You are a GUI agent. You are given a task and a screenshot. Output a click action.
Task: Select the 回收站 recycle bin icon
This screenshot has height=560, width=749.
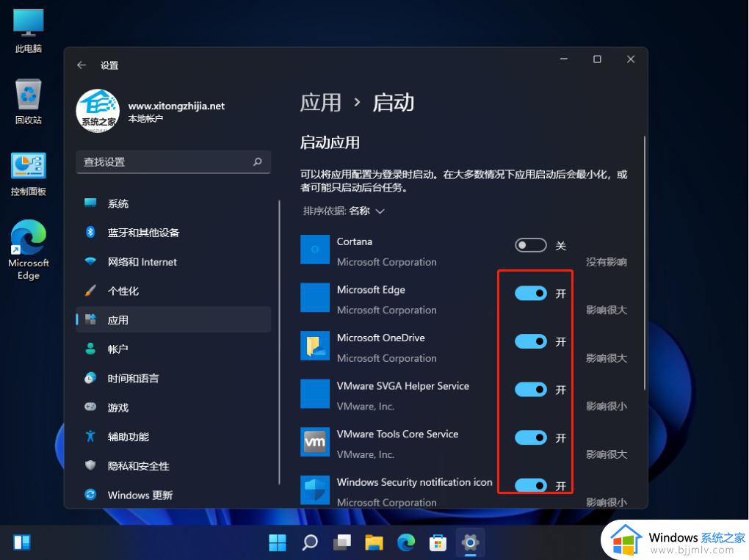[28, 102]
